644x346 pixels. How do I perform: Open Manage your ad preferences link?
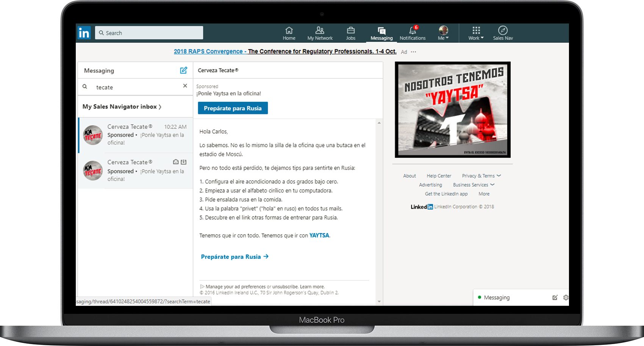pos(236,287)
